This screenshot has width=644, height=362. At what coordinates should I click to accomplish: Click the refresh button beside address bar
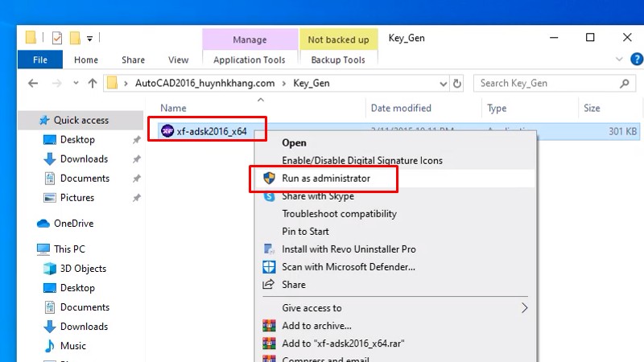point(457,83)
